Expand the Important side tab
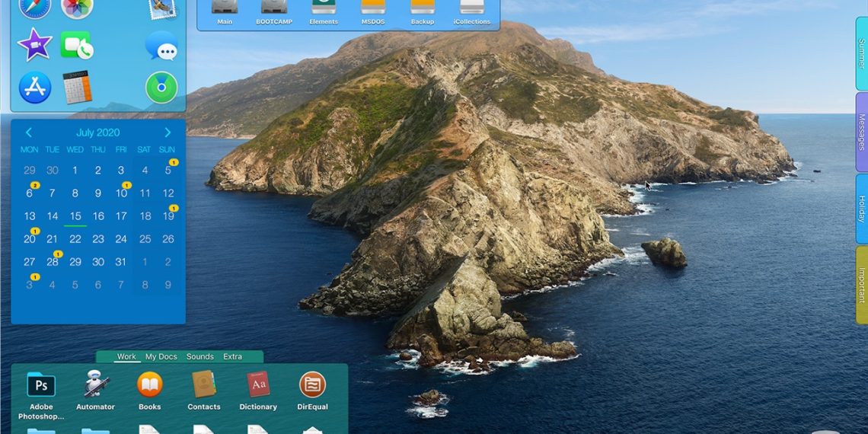This screenshot has height=434, width=868. (x=861, y=285)
